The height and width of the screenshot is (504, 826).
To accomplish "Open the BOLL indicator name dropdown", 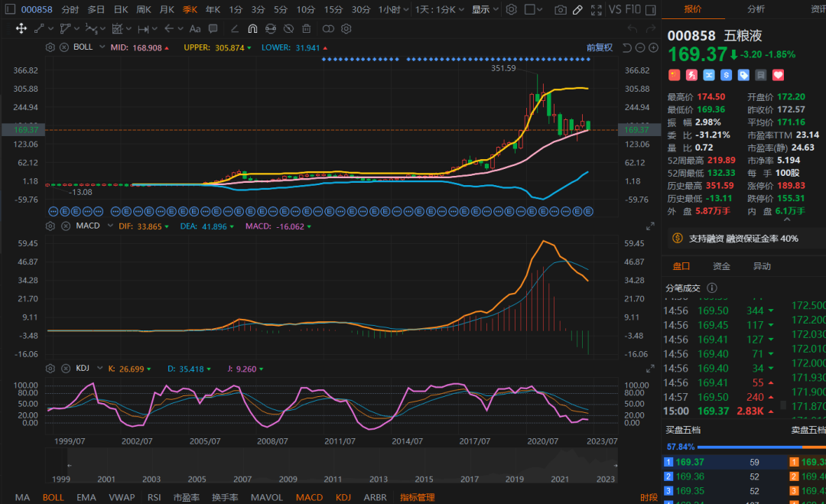I will pyautogui.click(x=86, y=47).
